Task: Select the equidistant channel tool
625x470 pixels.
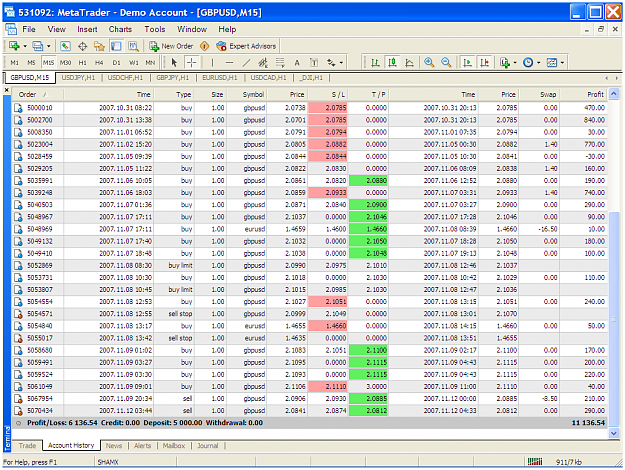Action: pyautogui.click(x=263, y=63)
